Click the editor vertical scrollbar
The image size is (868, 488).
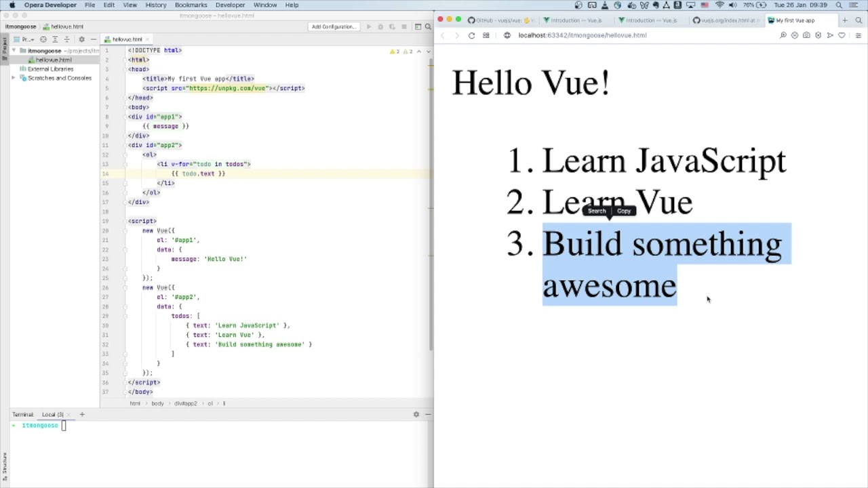tap(431, 203)
